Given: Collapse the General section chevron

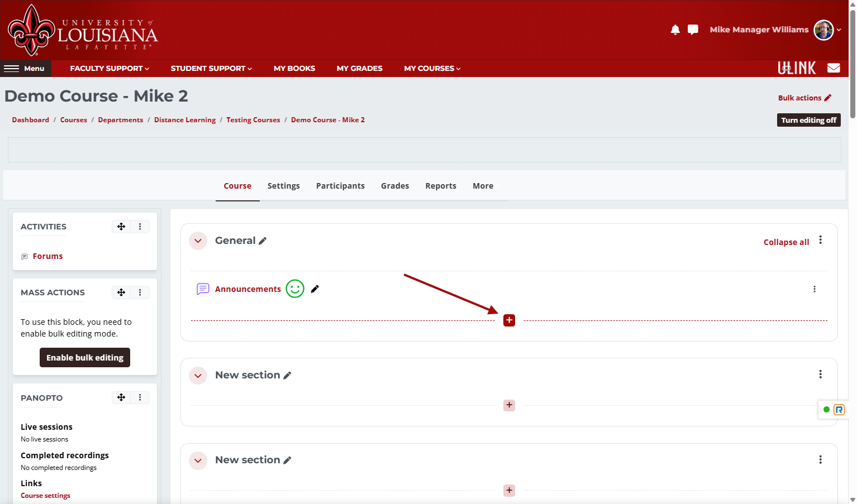Looking at the screenshot, I should pyautogui.click(x=198, y=241).
